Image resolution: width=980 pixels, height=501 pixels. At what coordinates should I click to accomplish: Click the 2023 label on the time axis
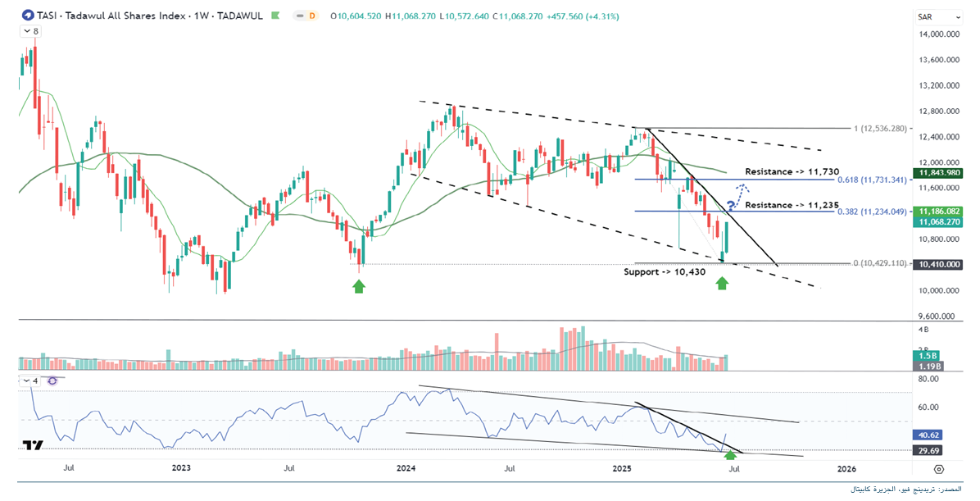(x=181, y=468)
